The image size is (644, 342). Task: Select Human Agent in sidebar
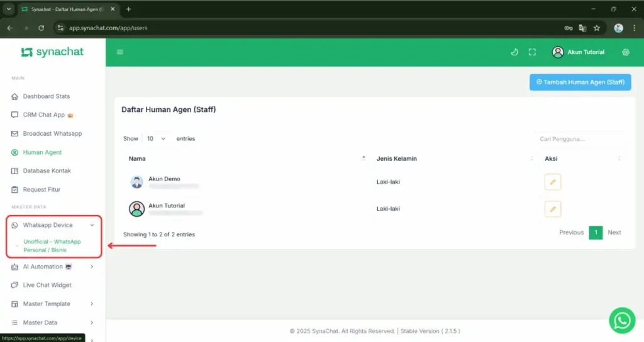(x=42, y=152)
